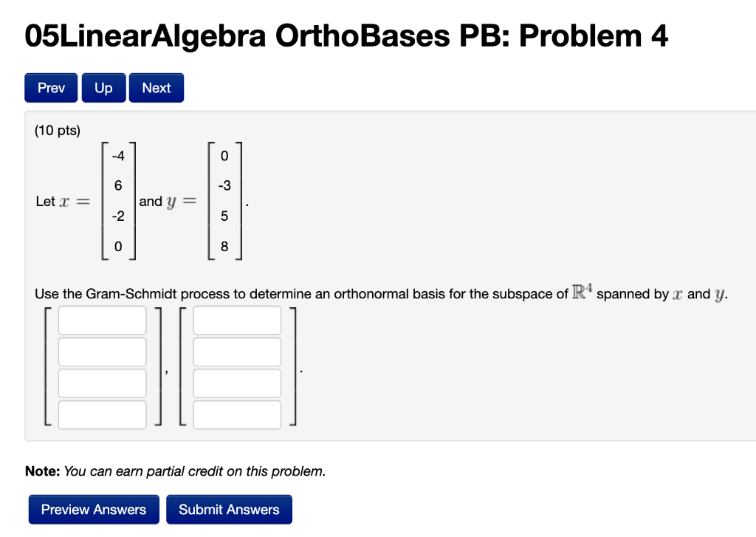
Task: Click the bottom entry box of the first answer vector
Action: tap(102, 414)
